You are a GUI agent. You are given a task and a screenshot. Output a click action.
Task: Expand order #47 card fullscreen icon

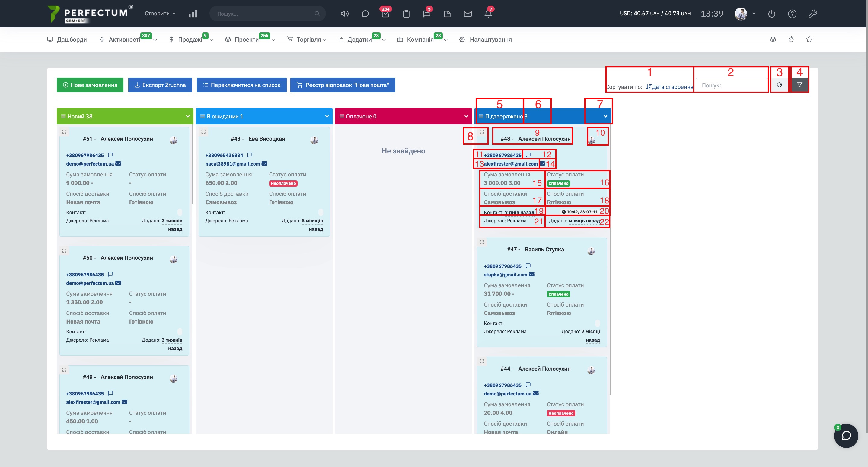(x=482, y=242)
